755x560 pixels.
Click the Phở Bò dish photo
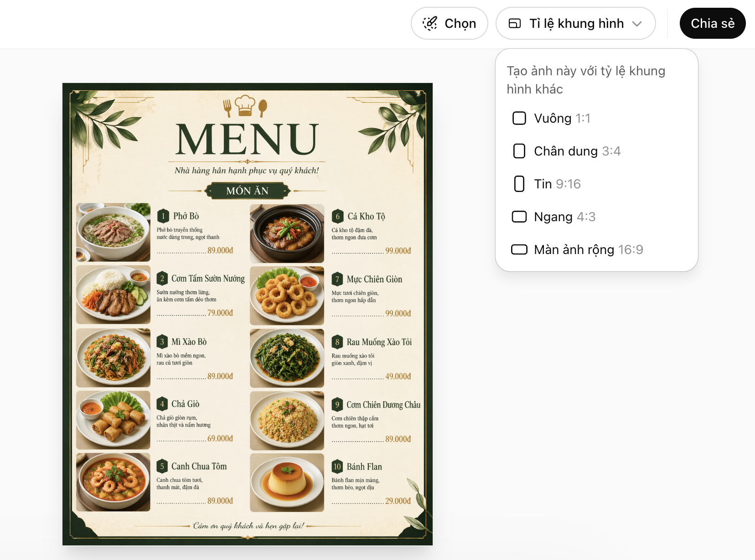tap(113, 232)
